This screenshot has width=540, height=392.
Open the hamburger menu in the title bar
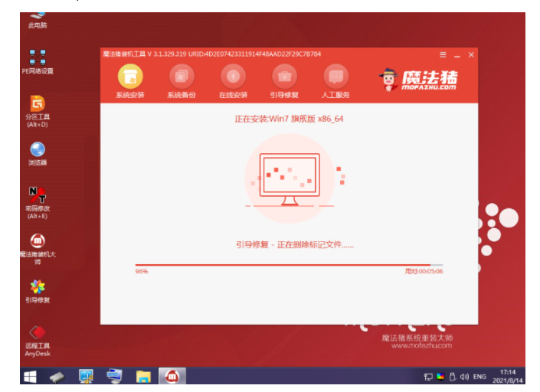[443, 55]
